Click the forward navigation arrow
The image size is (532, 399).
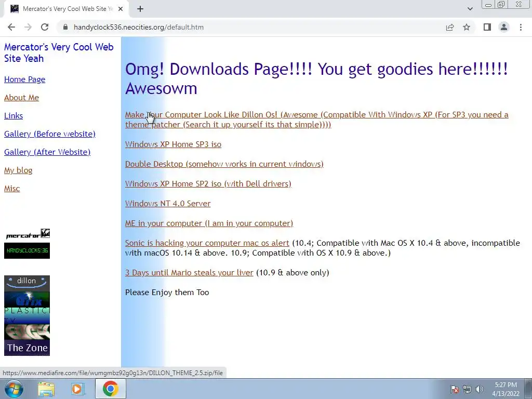(28, 27)
